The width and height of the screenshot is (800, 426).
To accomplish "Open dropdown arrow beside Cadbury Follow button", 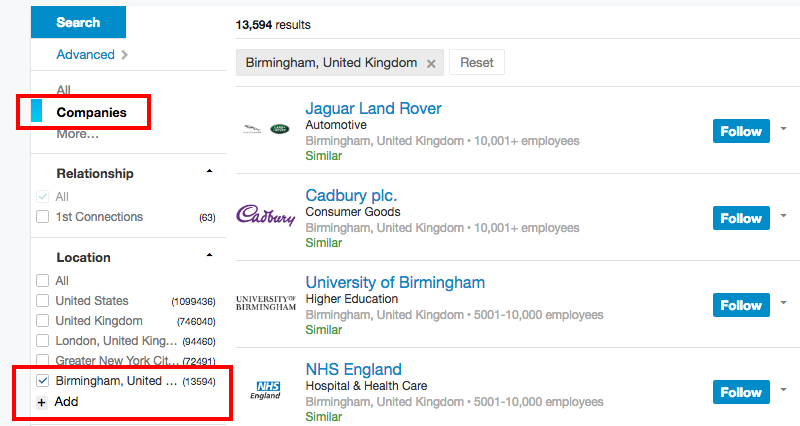I will pos(783,216).
